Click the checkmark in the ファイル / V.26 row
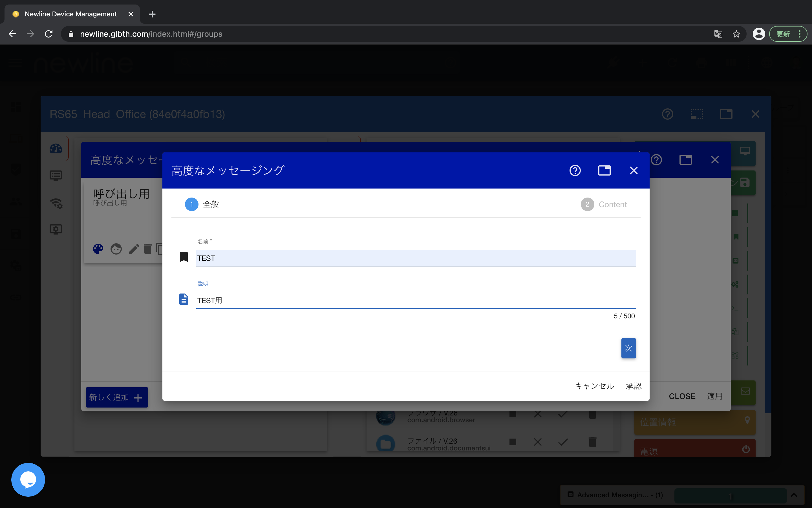This screenshot has width=812, height=508. pyautogui.click(x=563, y=442)
